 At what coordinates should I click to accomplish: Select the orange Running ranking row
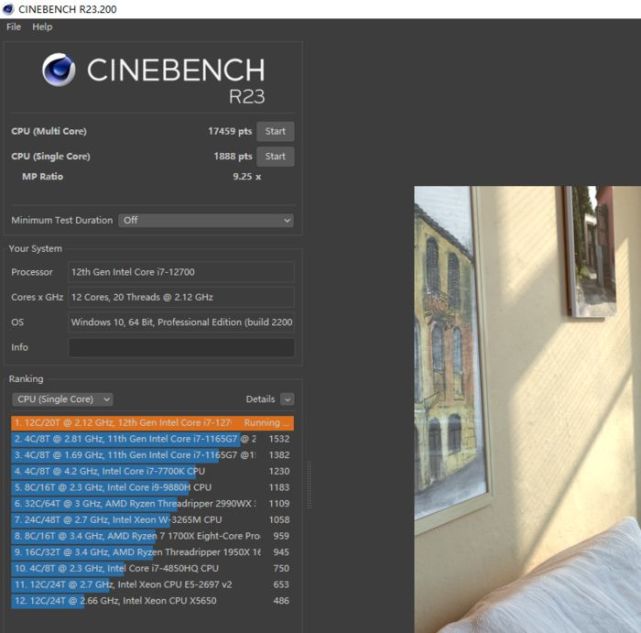point(152,423)
